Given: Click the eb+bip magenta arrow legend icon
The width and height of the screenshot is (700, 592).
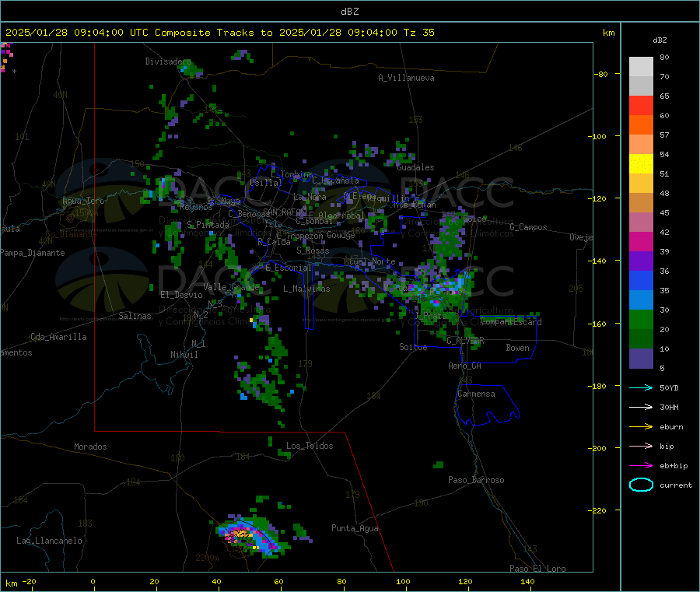Looking at the screenshot, I should tap(641, 466).
